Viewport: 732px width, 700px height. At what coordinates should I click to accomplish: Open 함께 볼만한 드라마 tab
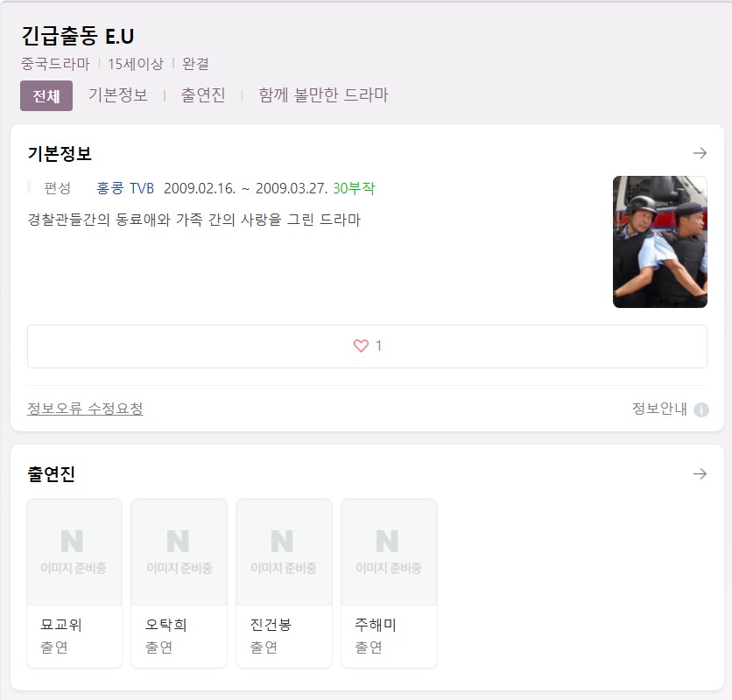(323, 94)
